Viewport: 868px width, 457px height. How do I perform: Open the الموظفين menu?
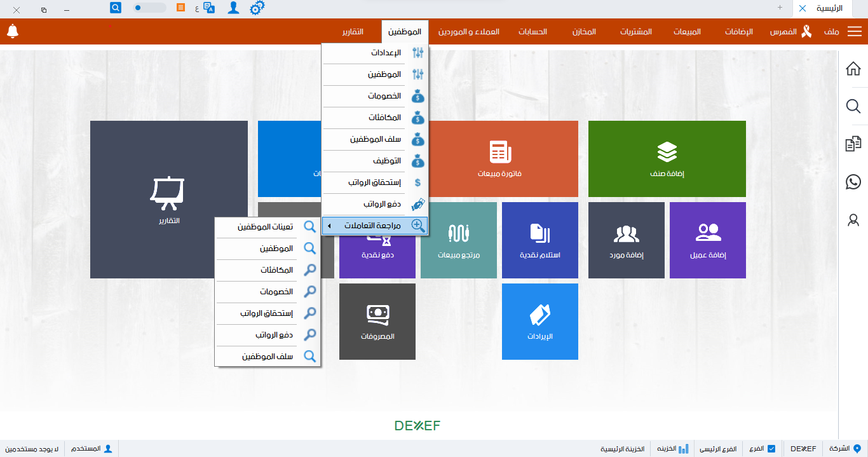pos(405,31)
